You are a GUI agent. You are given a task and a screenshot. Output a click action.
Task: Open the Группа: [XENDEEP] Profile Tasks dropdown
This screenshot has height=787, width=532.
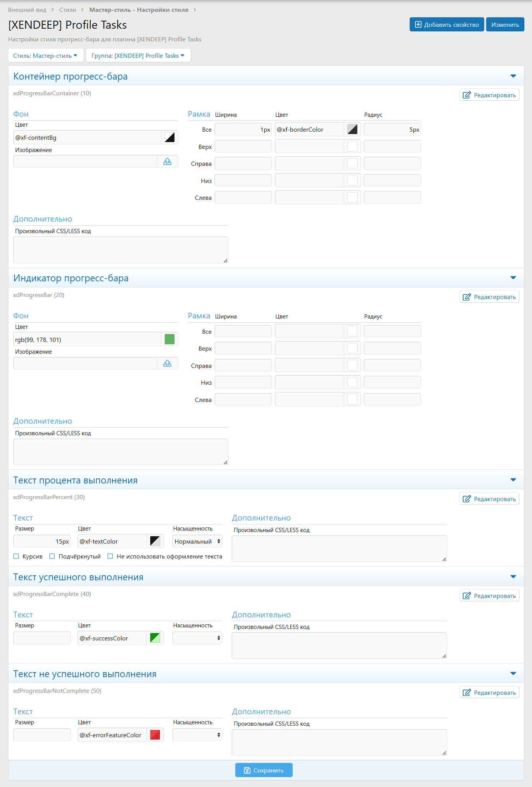pyautogui.click(x=138, y=56)
